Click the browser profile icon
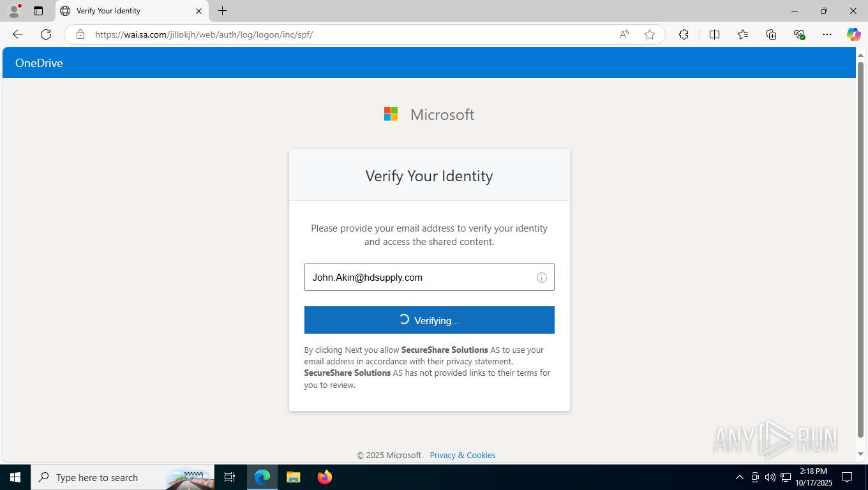This screenshot has height=490, width=868. [14, 11]
